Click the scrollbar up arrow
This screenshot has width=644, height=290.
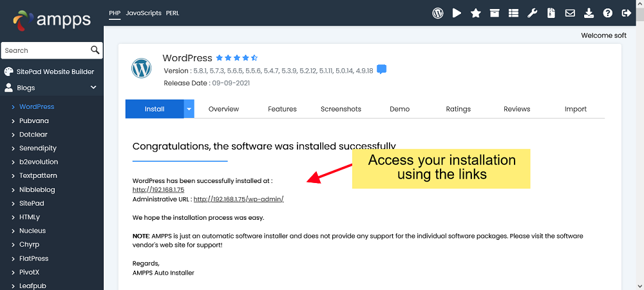640,3
